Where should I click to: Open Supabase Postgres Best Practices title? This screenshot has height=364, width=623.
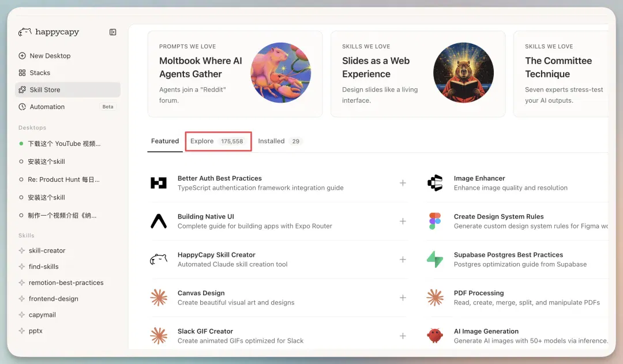[x=509, y=255]
